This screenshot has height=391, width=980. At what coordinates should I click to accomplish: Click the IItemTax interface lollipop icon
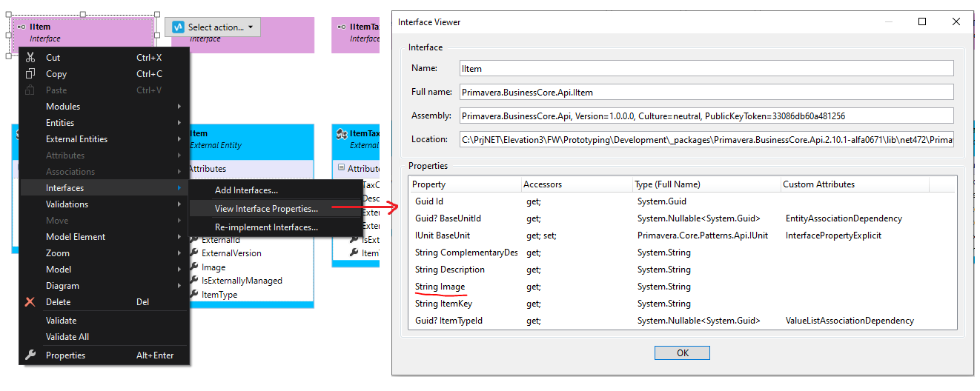click(341, 27)
